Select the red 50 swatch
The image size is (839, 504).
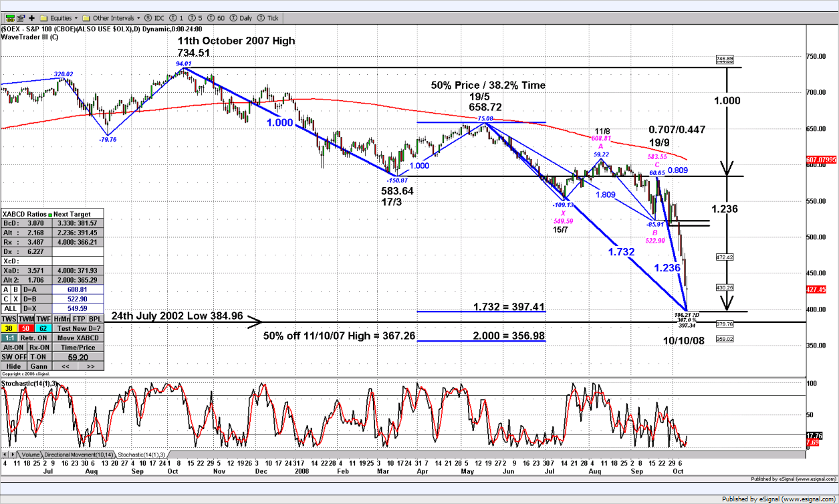pyautogui.click(x=26, y=328)
